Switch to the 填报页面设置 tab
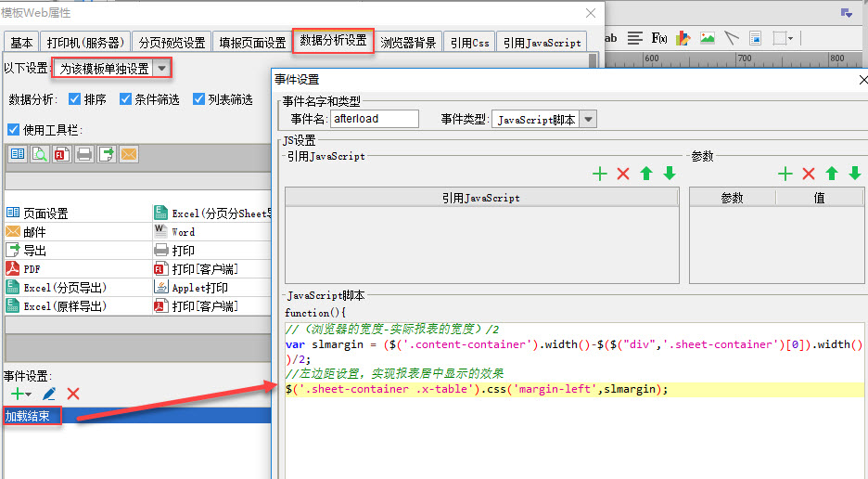The width and height of the screenshot is (868, 479). tap(252, 42)
